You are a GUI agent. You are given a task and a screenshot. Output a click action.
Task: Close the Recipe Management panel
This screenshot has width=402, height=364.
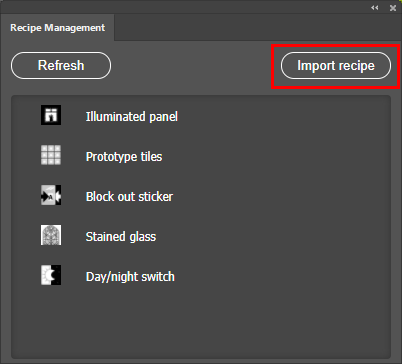[x=393, y=8]
